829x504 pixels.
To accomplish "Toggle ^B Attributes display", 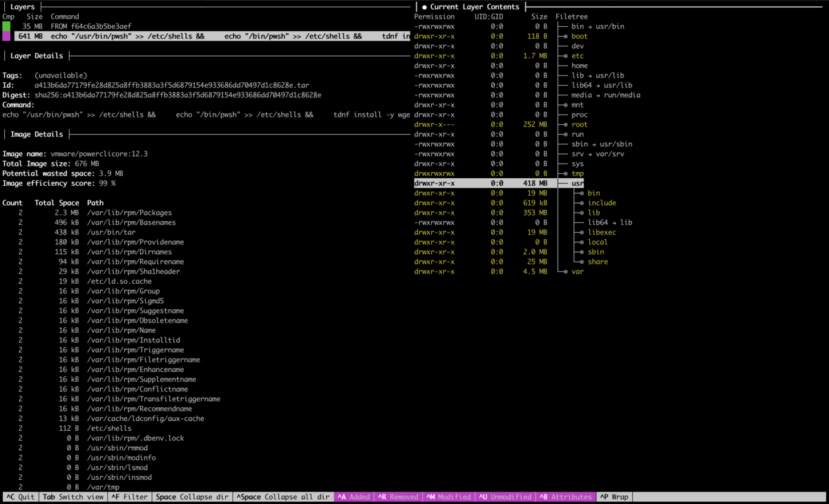I will click(x=566, y=497).
